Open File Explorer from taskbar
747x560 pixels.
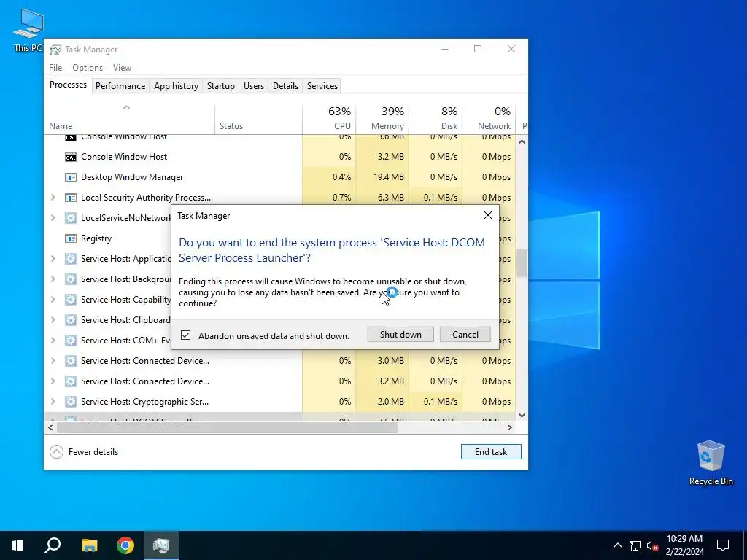[x=89, y=545]
